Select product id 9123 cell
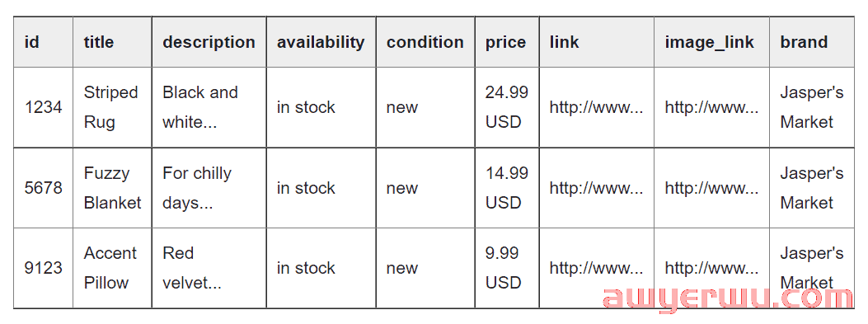The height and width of the screenshot is (324, 868). (x=43, y=268)
